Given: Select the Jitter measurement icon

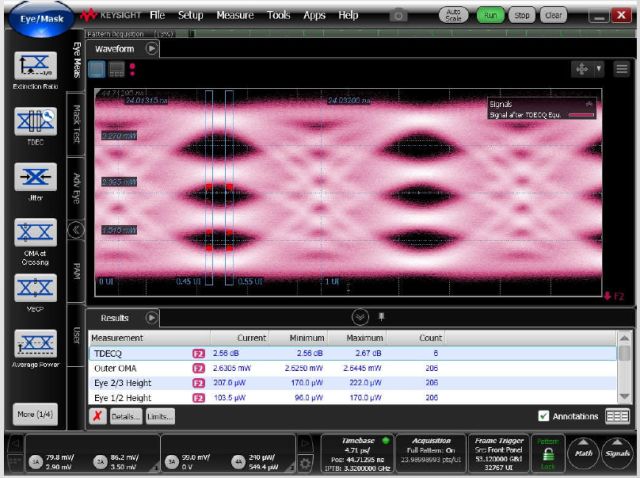Looking at the screenshot, I should (x=34, y=177).
